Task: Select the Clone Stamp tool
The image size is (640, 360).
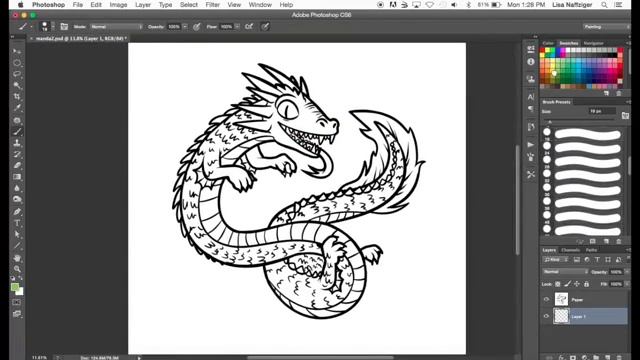Action: pyautogui.click(x=17, y=143)
